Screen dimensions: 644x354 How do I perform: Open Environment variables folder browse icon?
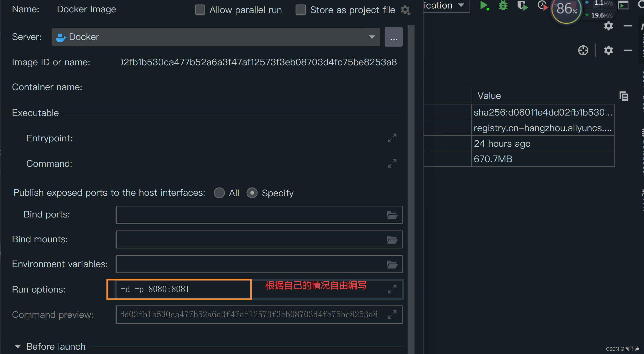pos(392,264)
